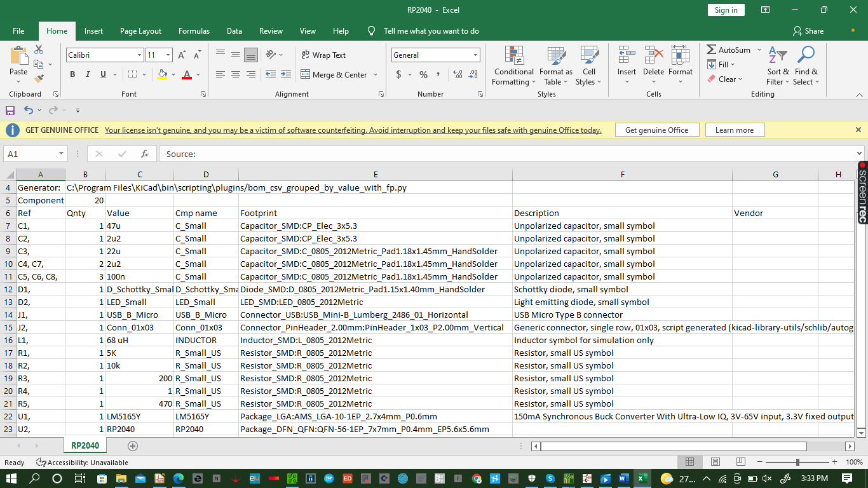This screenshot has height=488, width=868.
Task: Switch to the Formulas tab
Action: [194, 30]
